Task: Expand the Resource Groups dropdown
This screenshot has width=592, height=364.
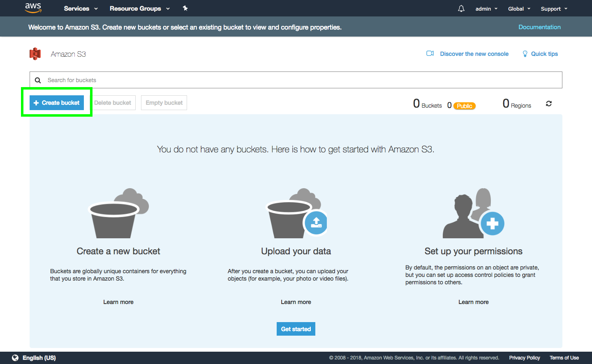Action: click(x=139, y=9)
